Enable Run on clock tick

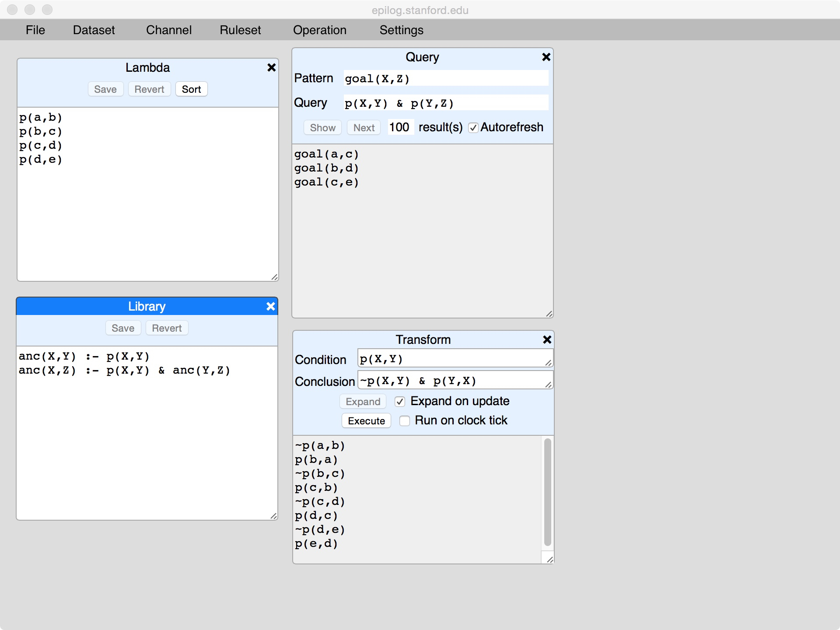405,421
